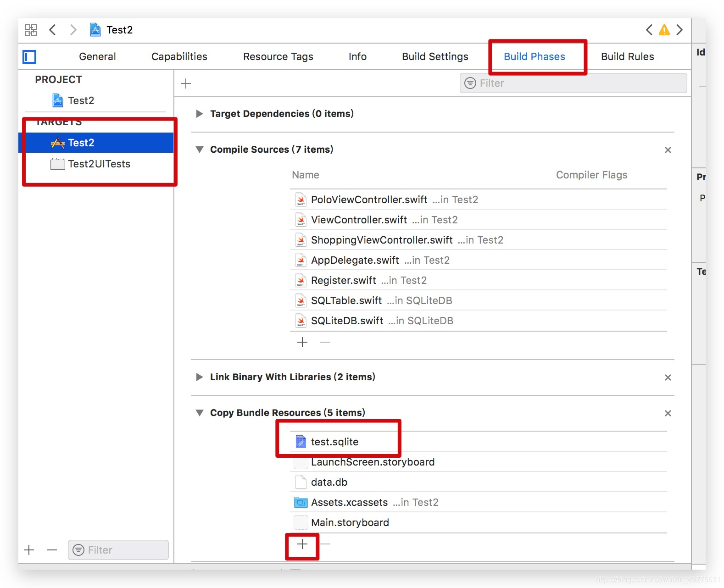Open the Build Settings tab
The height and width of the screenshot is (588, 724).
point(435,56)
